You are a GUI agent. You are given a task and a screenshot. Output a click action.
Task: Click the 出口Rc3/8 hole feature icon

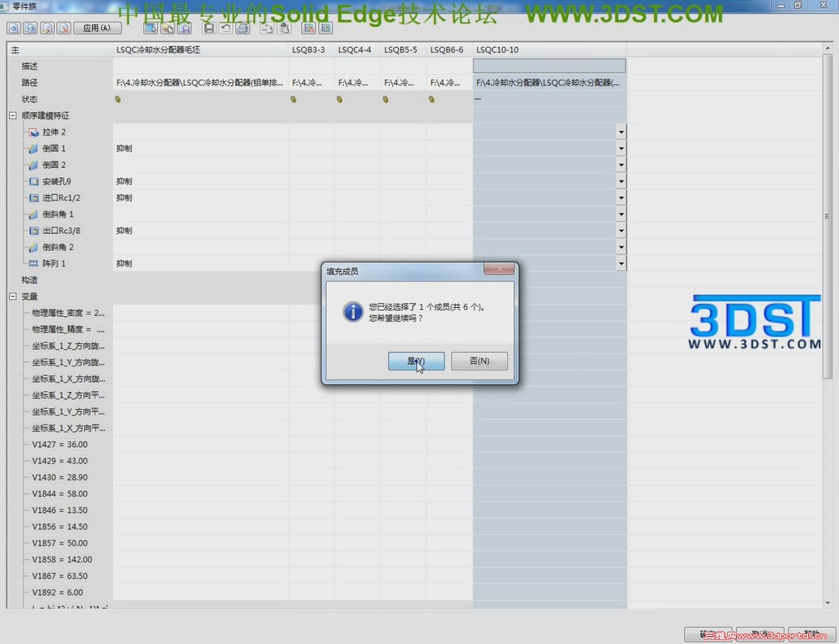(x=34, y=231)
